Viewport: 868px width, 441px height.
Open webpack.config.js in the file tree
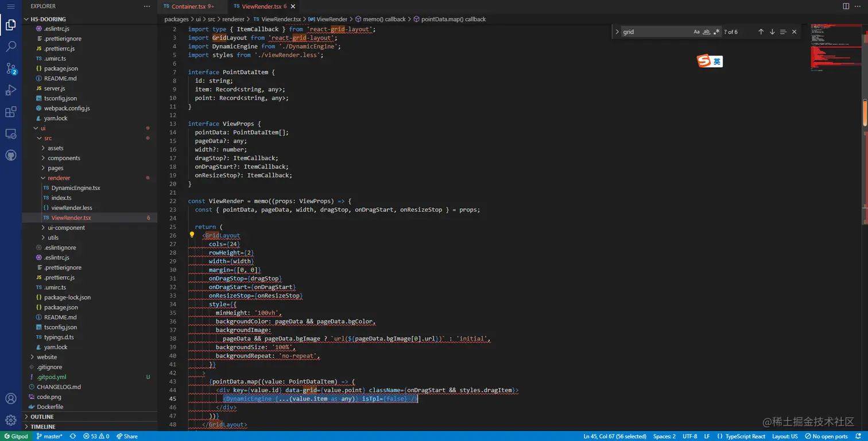[67, 108]
